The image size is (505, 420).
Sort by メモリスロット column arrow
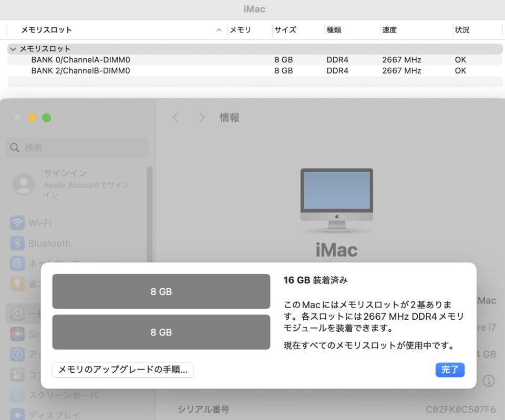pos(219,30)
